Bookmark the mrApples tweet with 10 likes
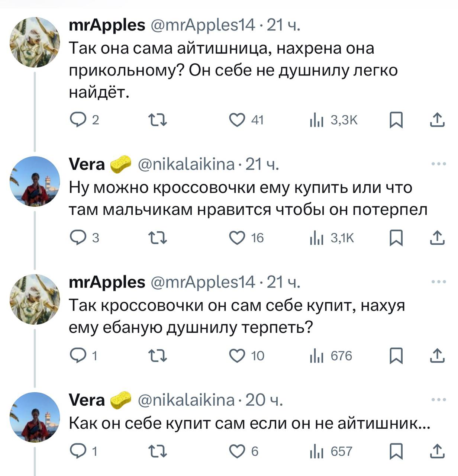The height and width of the screenshot is (476, 458). [x=396, y=356]
